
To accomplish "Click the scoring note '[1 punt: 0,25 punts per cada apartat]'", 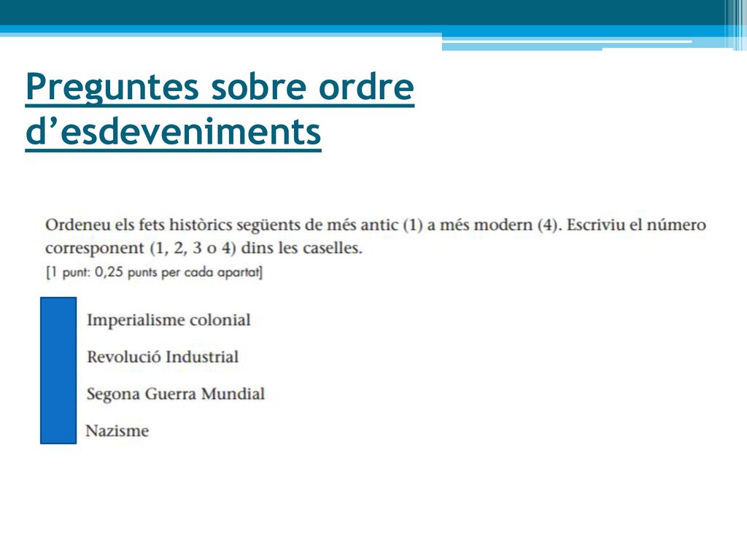I will (154, 273).
